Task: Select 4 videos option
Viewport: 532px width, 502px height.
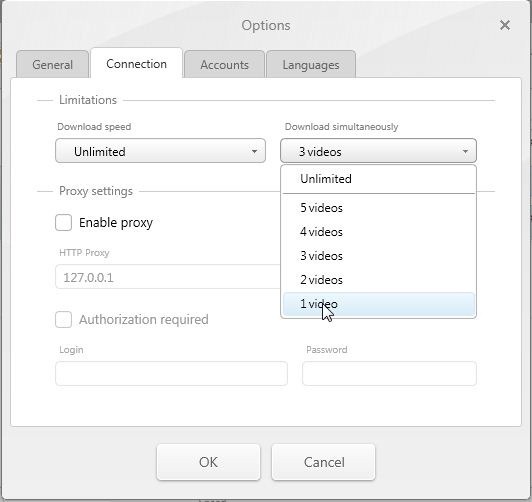Action: coord(378,232)
